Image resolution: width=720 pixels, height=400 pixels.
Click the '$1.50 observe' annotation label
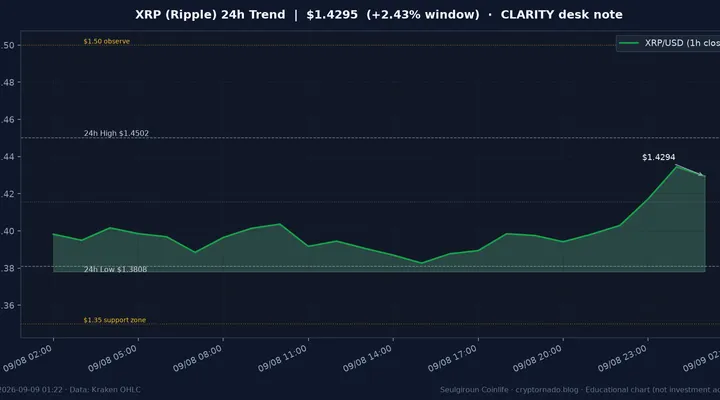pyautogui.click(x=107, y=41)
